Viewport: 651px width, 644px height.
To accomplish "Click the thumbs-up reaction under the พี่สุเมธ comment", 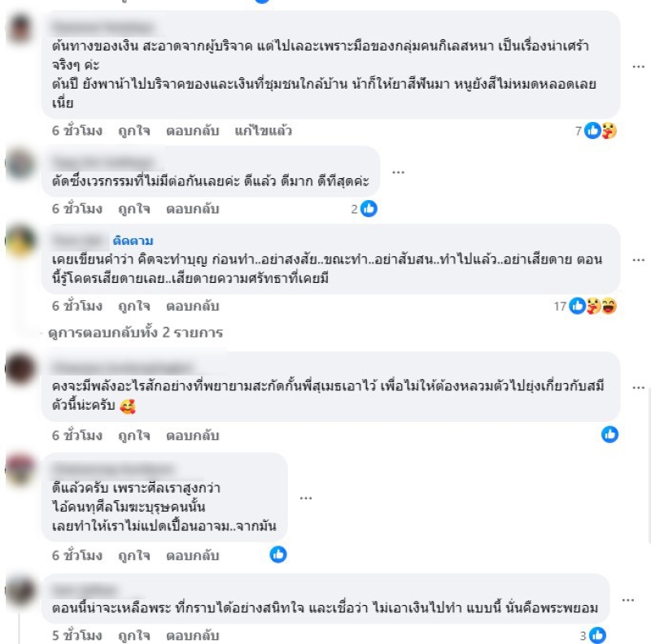I will tap(609, 434).
